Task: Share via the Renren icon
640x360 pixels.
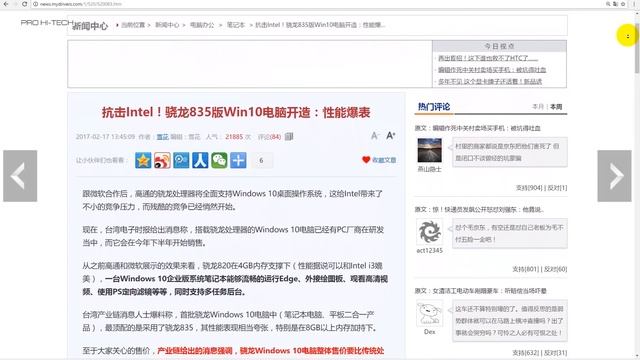Action: tap(200, 160)
